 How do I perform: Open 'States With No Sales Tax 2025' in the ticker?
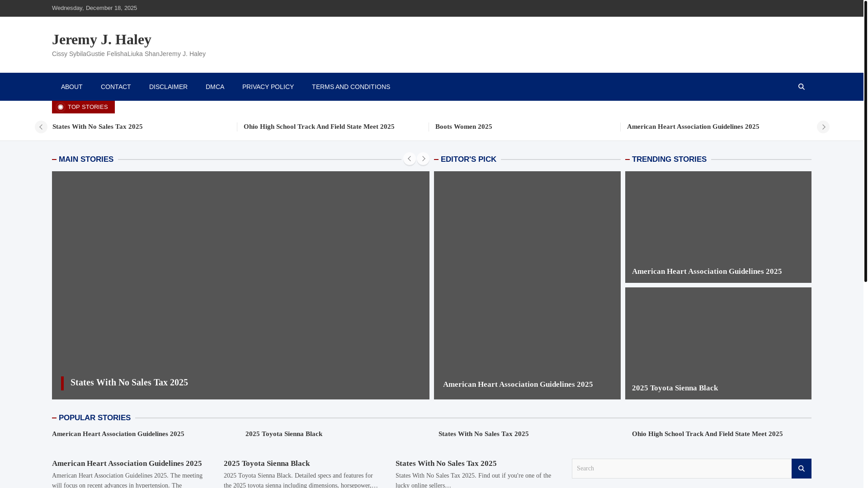click(x=98, y=127)
